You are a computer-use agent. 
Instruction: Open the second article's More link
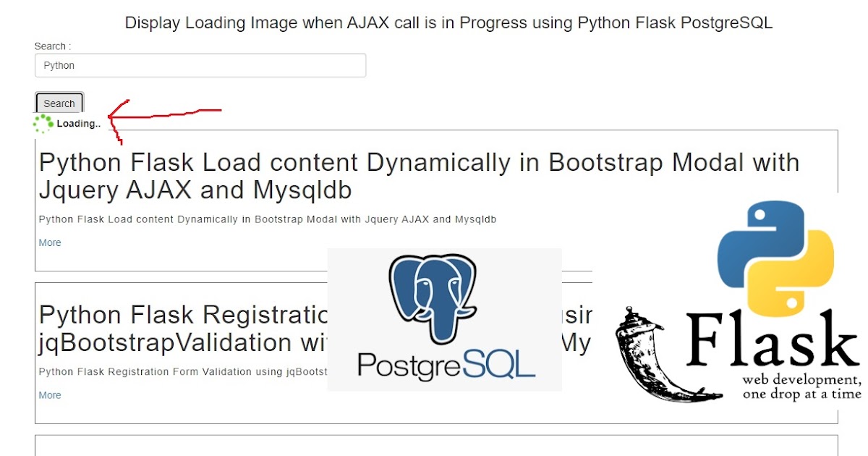pyautogui.click(x=49, y=395)
